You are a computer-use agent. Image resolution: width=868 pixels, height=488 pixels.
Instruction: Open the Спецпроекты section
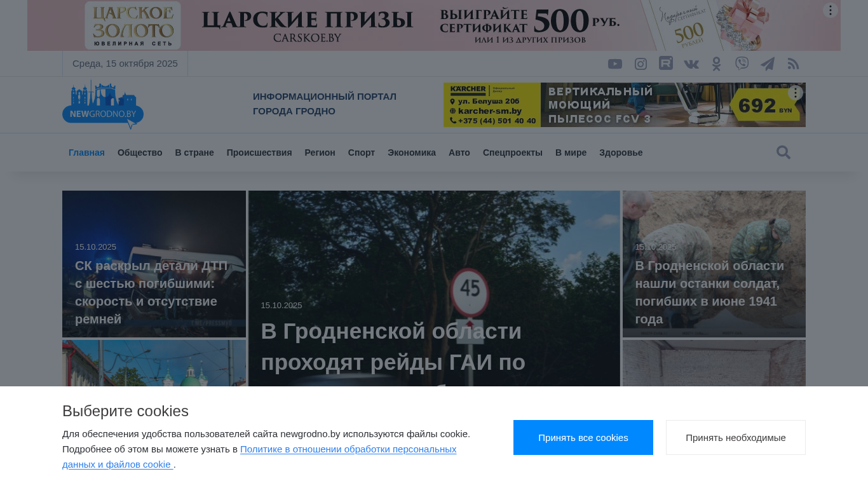[x=513, y=152]
